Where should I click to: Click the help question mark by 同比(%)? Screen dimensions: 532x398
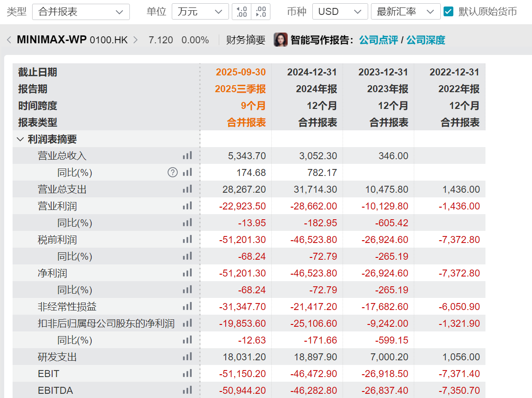coord(173,173)
